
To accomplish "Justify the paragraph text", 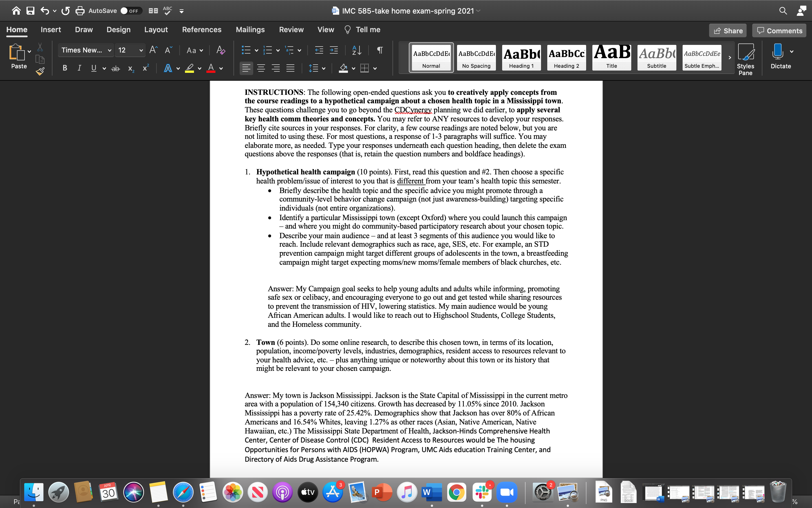I will [x=290, y=68].
